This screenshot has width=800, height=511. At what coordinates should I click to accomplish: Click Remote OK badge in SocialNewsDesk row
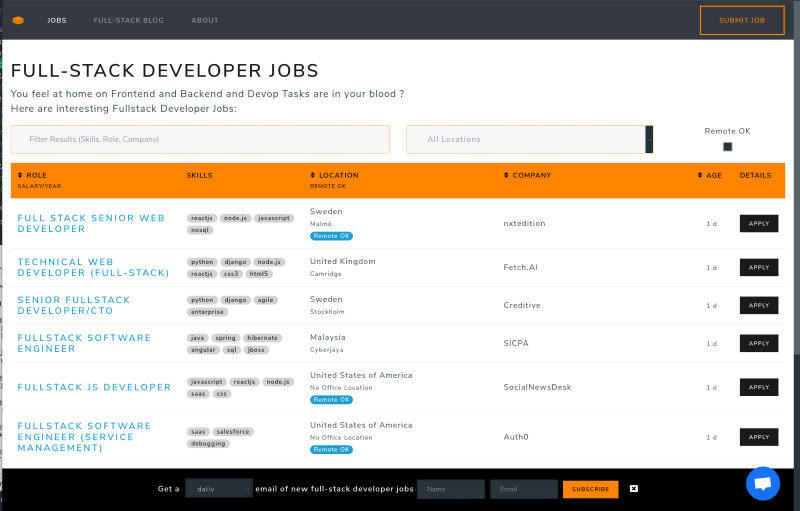tap(332, 400)
